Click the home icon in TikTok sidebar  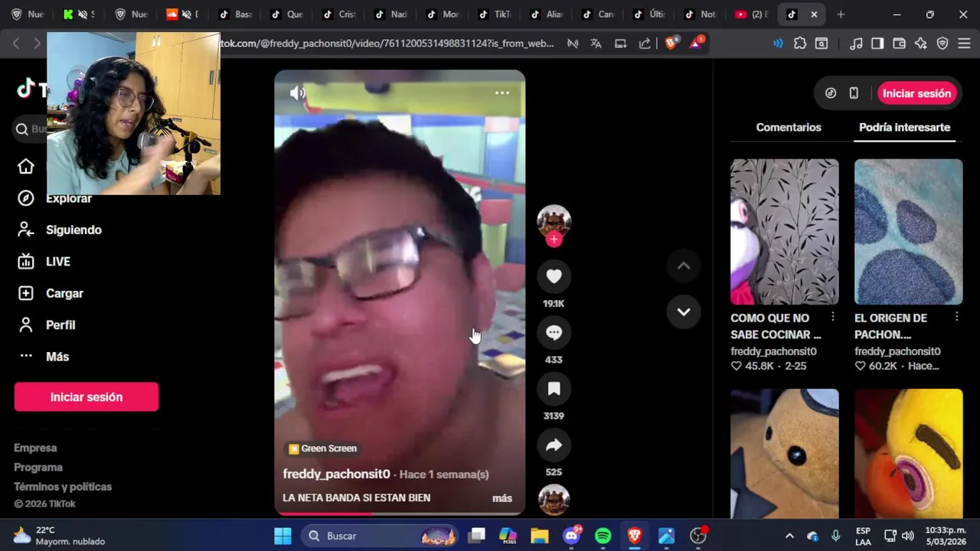pyautogui.click(x=26, y=166)
